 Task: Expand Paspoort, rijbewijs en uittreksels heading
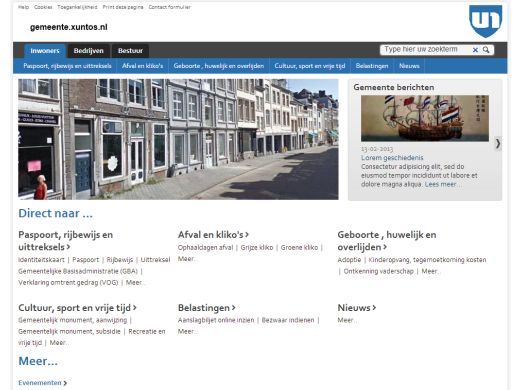66,241
